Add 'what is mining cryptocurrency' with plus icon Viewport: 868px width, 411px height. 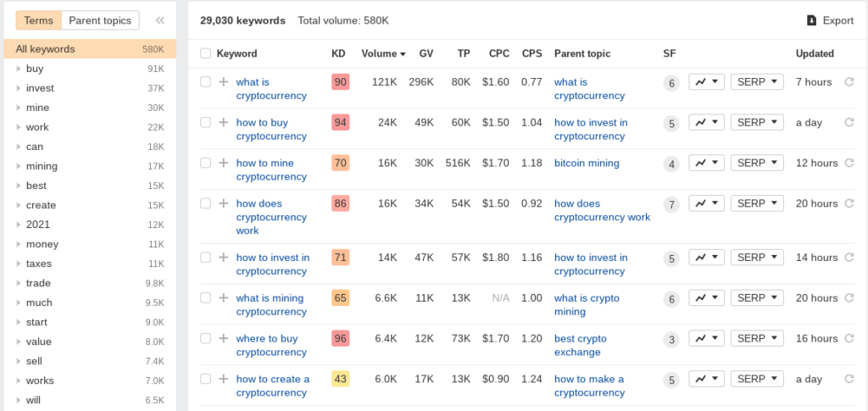click(223, 297)
